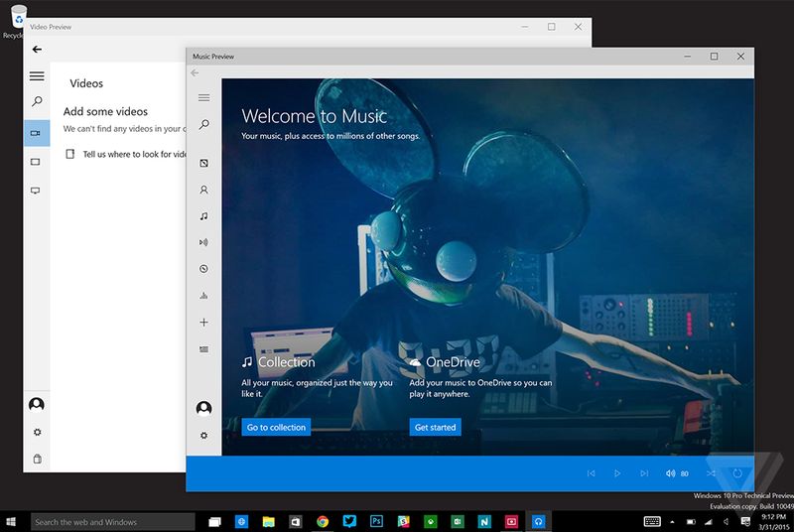Open hamburger menu in Video Preview

click(37, 75)
